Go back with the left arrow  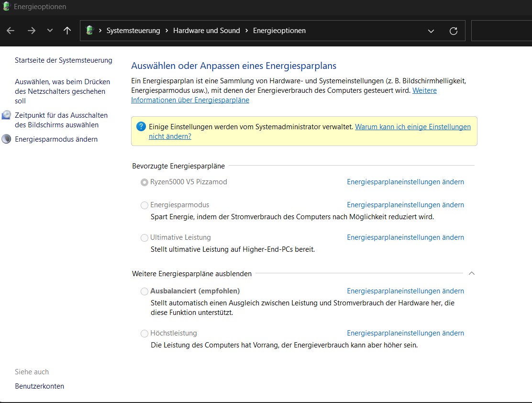(x=11, y=31)
